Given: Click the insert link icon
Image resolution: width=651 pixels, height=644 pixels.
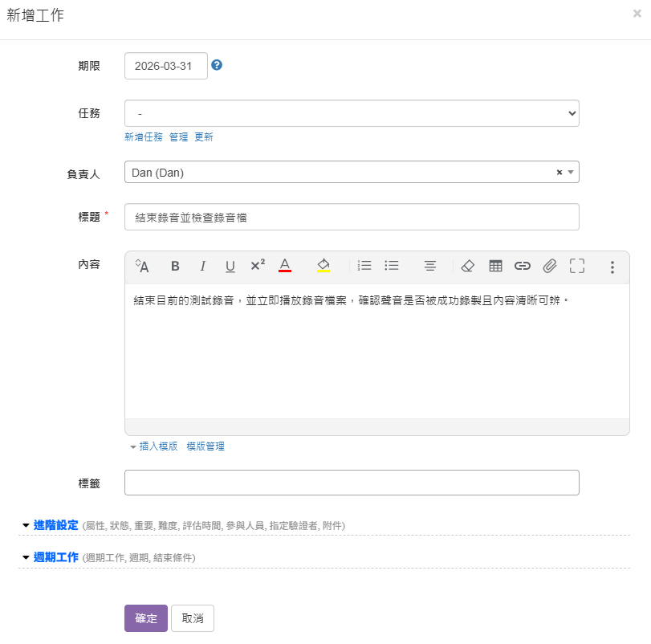Looking at the screenshot, I should (523, 266).
